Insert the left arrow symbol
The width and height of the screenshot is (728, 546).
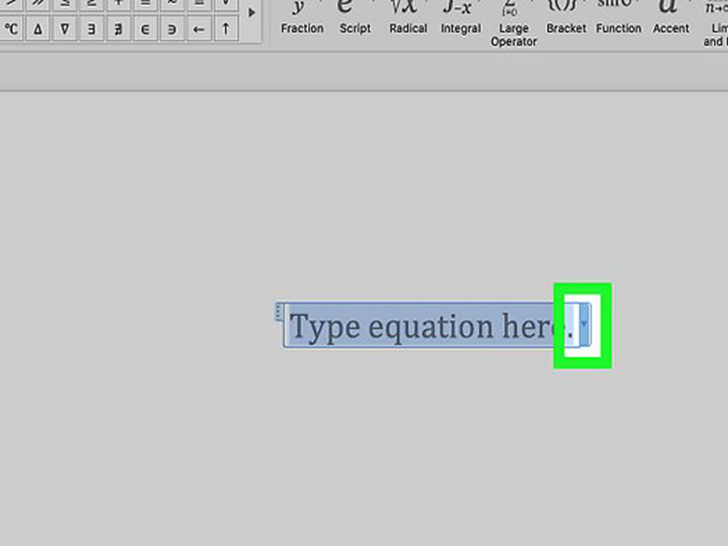click(x=200, y=30)
